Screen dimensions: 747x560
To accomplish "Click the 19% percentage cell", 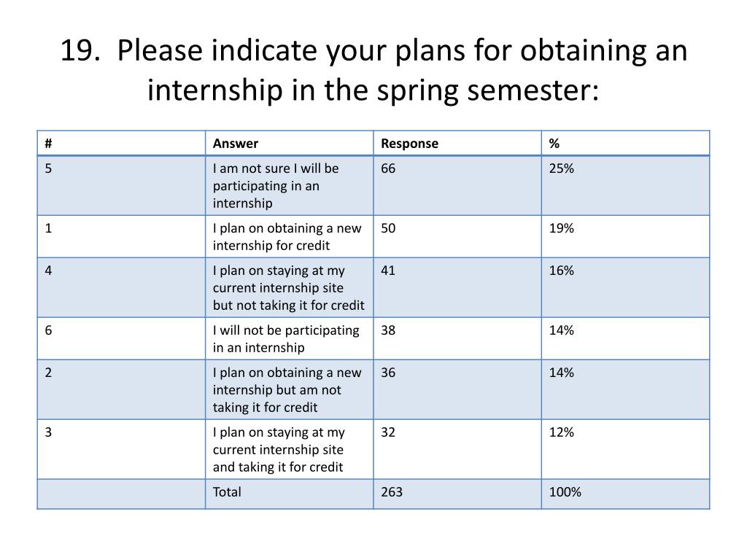I will [625, 237].
